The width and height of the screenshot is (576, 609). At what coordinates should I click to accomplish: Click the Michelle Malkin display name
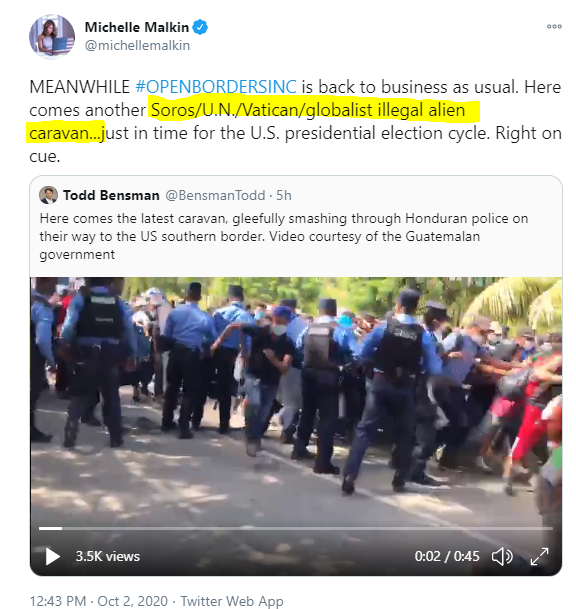[x=137, y=27]
